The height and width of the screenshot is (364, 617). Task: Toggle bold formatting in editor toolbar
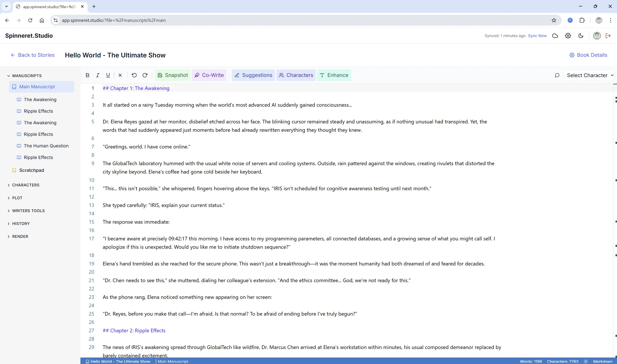tap(87, 75)
